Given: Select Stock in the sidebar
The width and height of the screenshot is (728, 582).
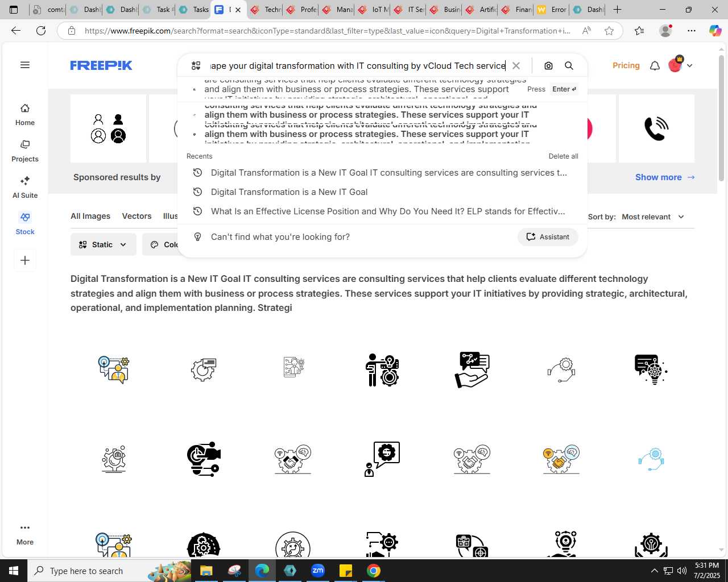Looking at the screenshot, I should coord(25,224).
